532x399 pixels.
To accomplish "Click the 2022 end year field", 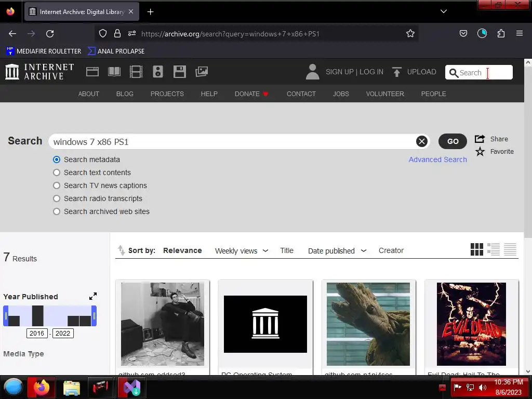I will pyautogui.click(x=63, y=333).
